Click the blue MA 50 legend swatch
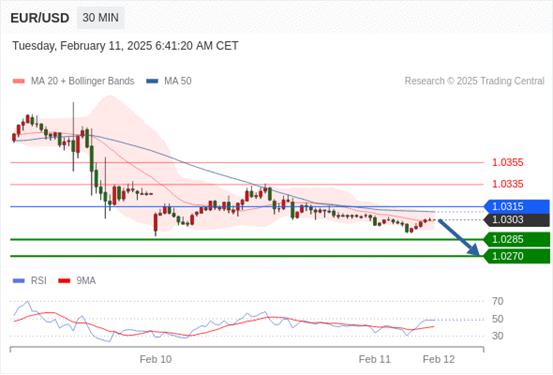 [152, 81]
